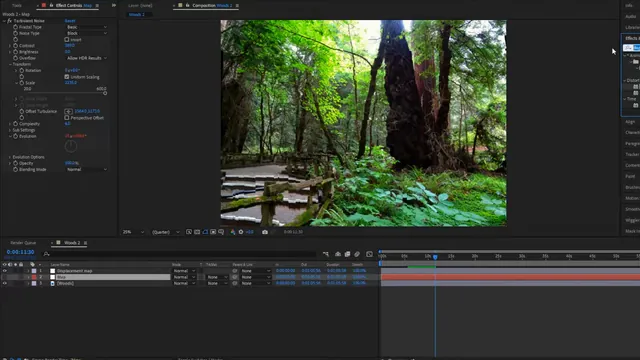Open the Quarter resolution dropdown
Image resolution: width=640 pixels, height=360 pixels.
pos(166,232)
